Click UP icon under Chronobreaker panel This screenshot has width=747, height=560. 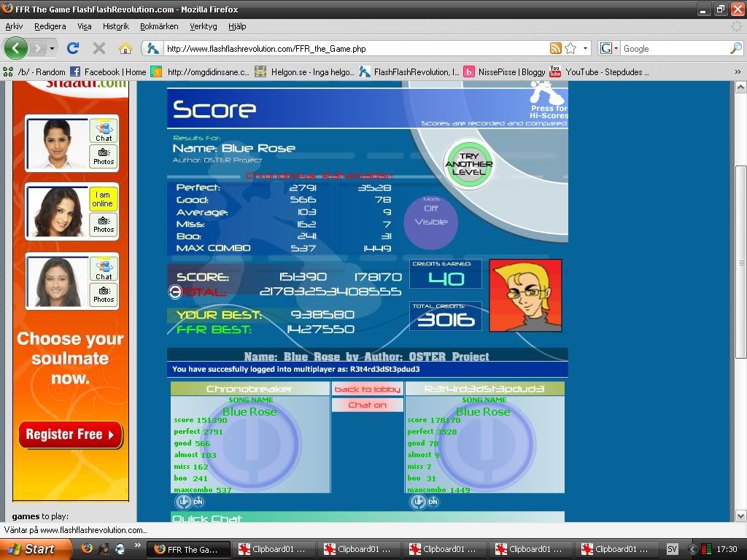tap(184, 502)
